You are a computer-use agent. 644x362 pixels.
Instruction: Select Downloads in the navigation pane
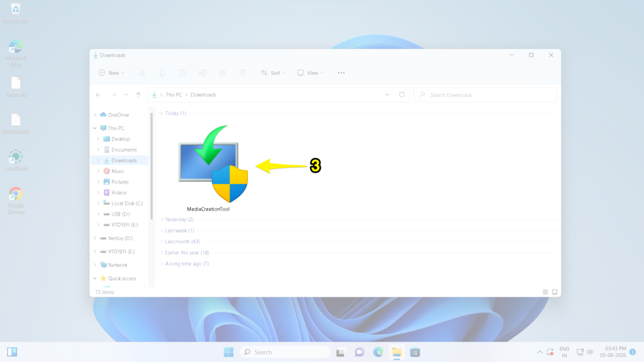(120, 160)
